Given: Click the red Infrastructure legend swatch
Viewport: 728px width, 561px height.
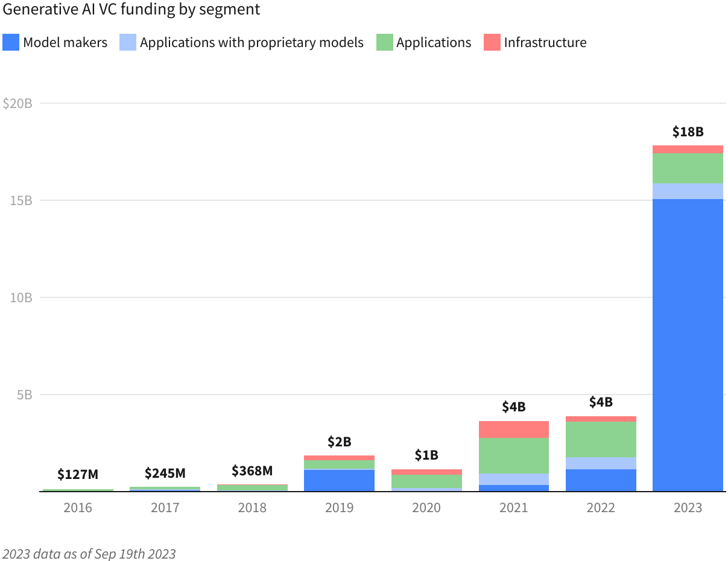Looking at the screenshot, I should 492,42.
